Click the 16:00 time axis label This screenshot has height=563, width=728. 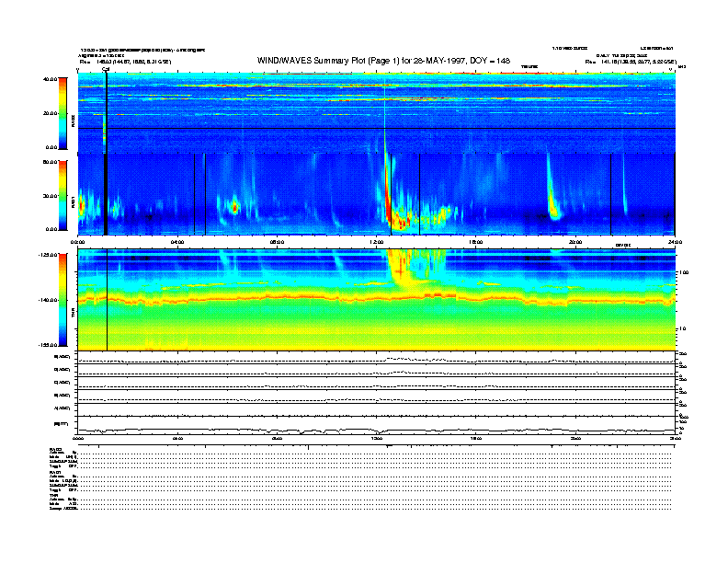476,242
